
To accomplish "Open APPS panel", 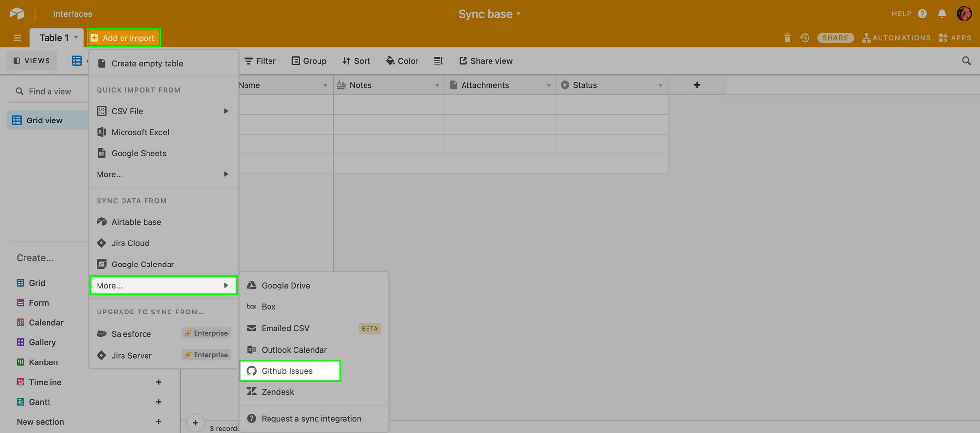I will click(955, 38).
